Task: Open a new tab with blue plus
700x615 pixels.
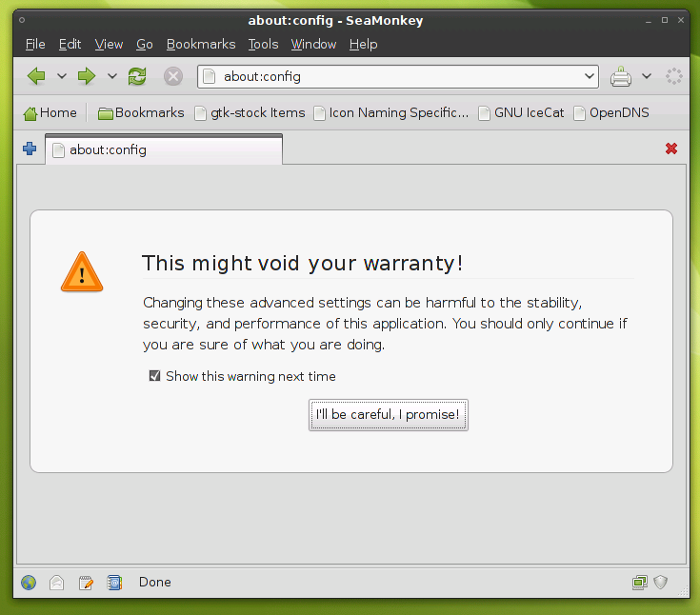Action: pos(30,149)
